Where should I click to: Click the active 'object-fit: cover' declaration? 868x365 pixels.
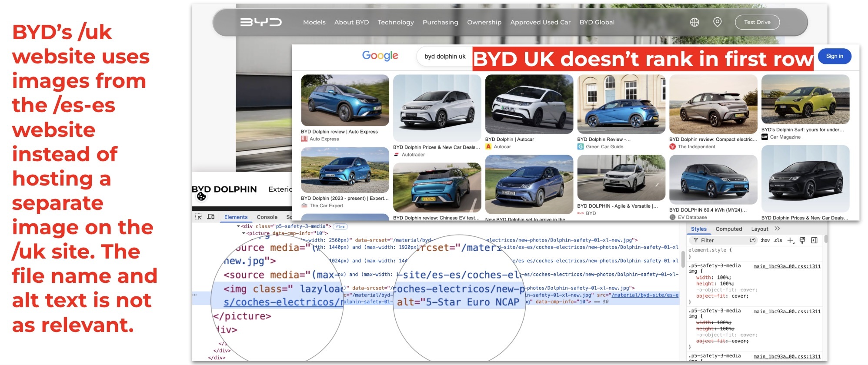[x=722, y=296]
